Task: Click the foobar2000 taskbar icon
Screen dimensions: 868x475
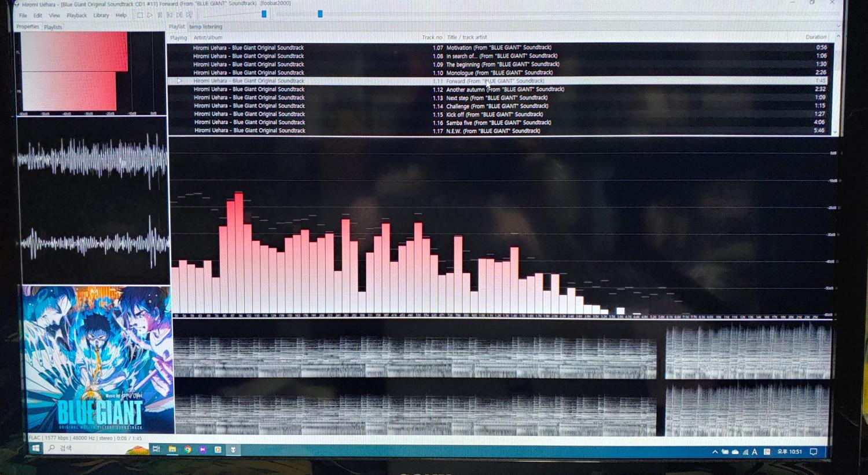Action: click(233, 449)
